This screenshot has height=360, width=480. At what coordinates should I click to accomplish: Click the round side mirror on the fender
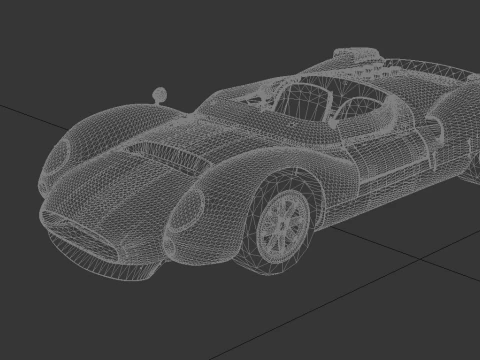pyautogui.click(x=160, y=95)
